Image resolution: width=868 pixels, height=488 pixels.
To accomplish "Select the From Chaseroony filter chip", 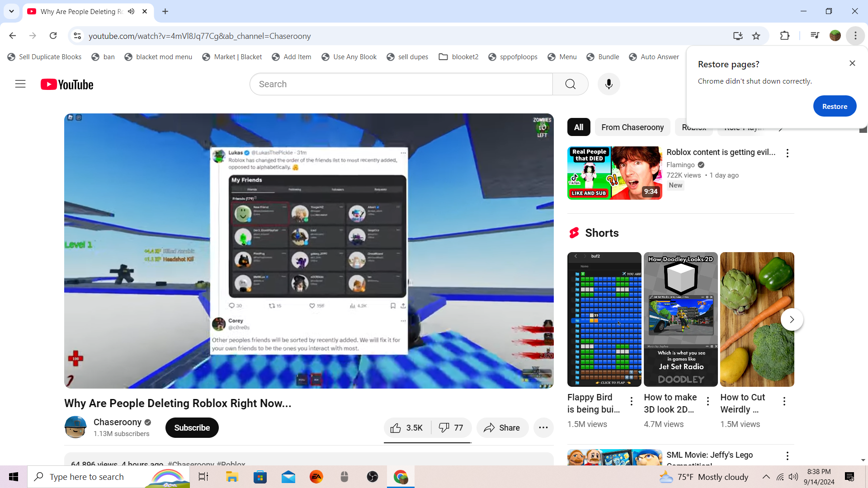I will click(632, 127).
